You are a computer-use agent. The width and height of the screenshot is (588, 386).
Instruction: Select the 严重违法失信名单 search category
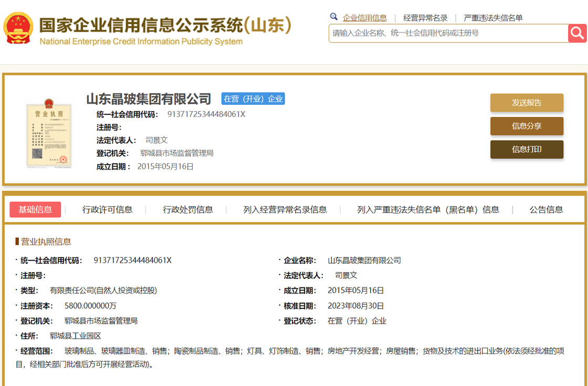tap(493, 18)
